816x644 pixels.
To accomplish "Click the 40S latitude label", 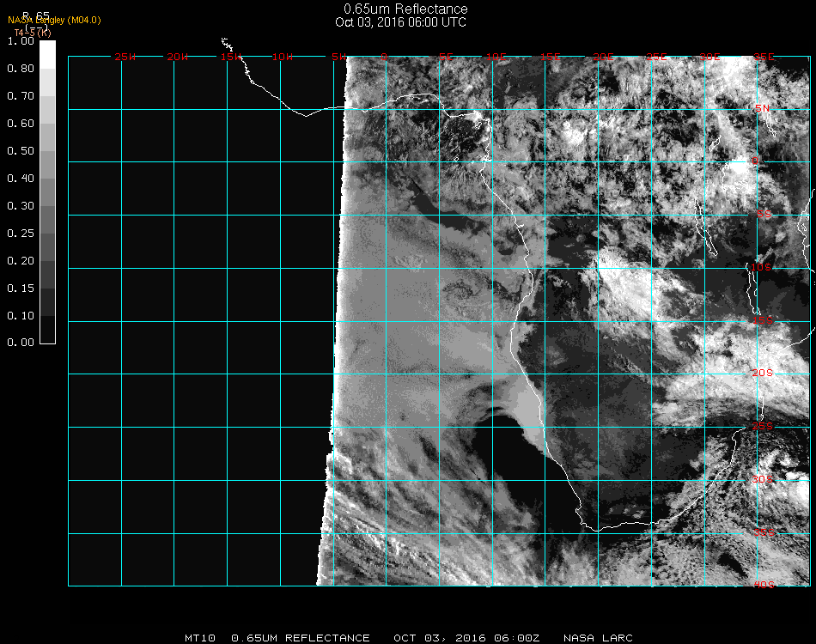I will 764,586.
